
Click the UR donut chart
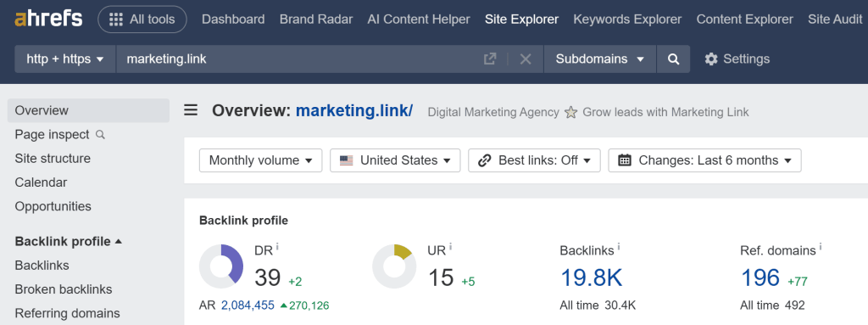point(394,266)
